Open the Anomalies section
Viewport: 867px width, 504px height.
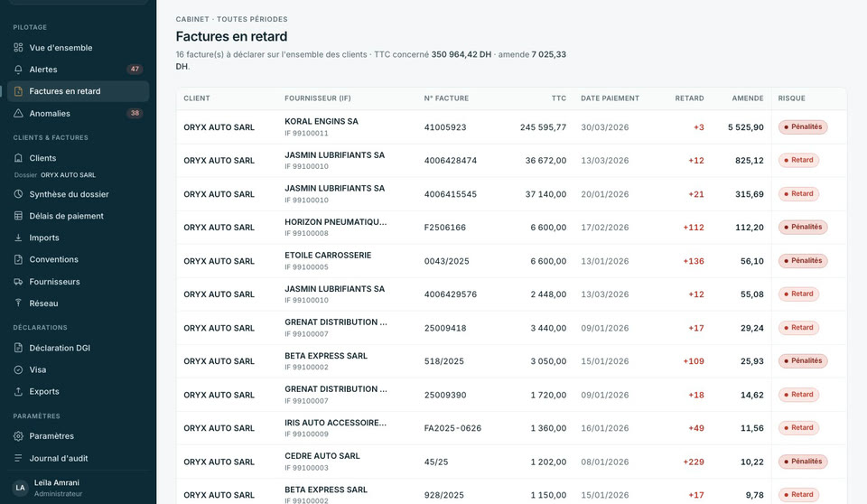tap(78, 114)
